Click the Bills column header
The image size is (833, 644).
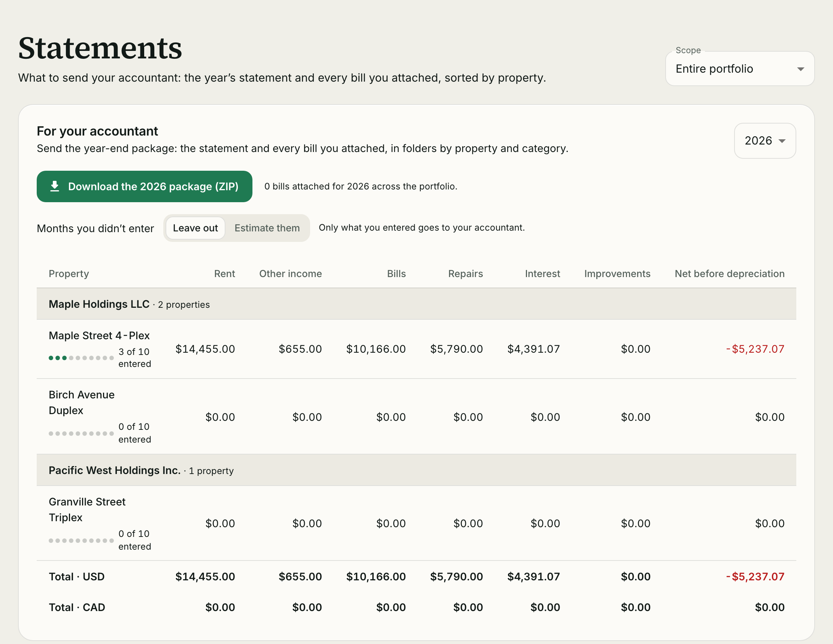396,274
